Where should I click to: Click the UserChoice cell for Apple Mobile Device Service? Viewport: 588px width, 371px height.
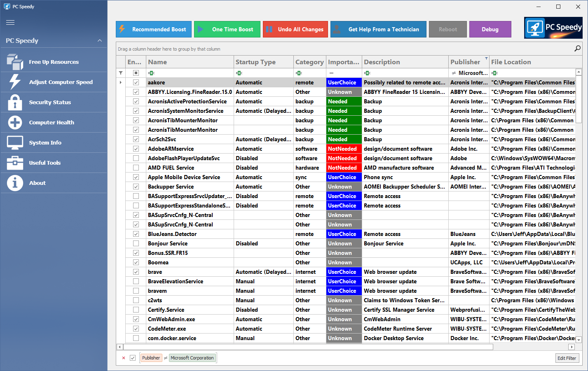(344, 177)
